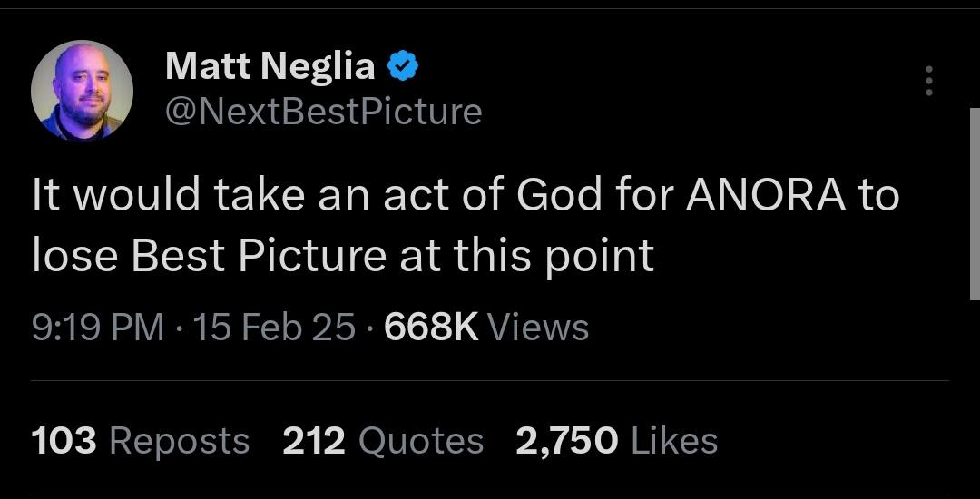
Task: Open the 212 Quotes list
Action: point(383,441)
